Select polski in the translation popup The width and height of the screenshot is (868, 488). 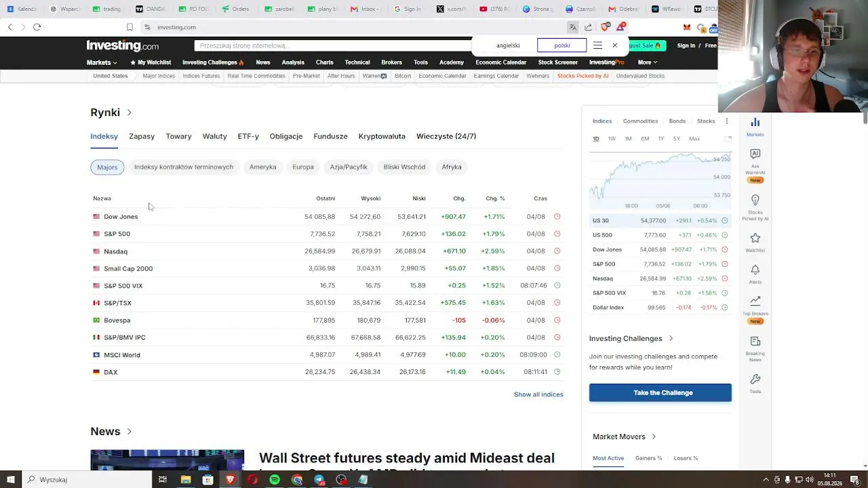coord(561,45)
